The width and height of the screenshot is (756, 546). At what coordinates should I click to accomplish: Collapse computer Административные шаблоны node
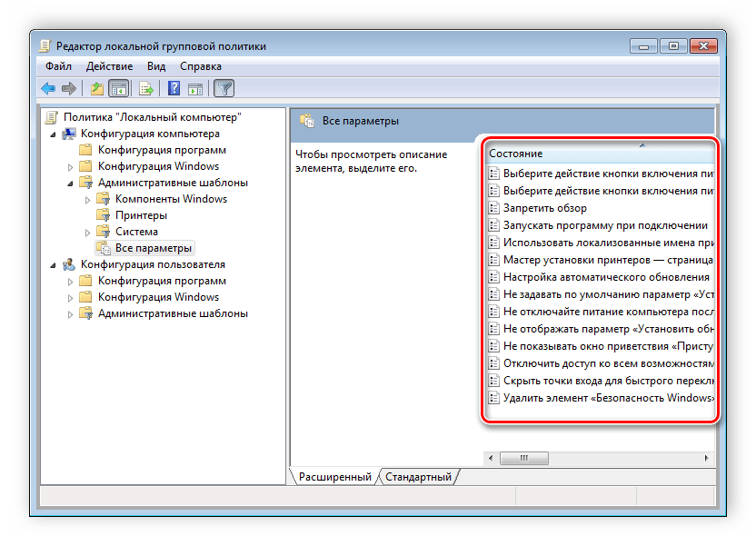tap(70, 184)
